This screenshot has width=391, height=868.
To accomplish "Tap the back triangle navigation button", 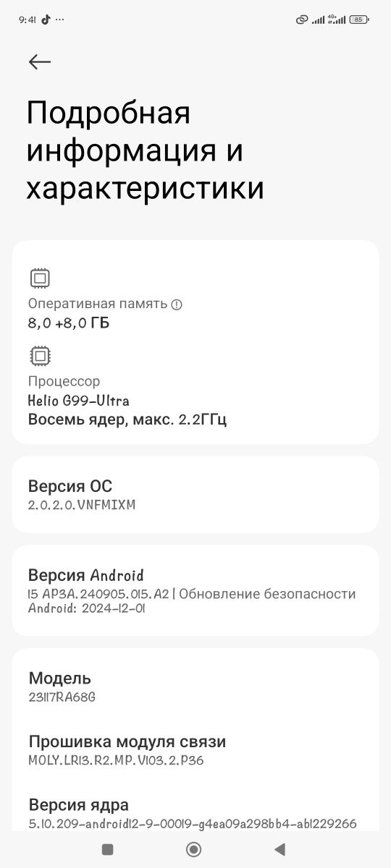I will (x=279, y=849).
